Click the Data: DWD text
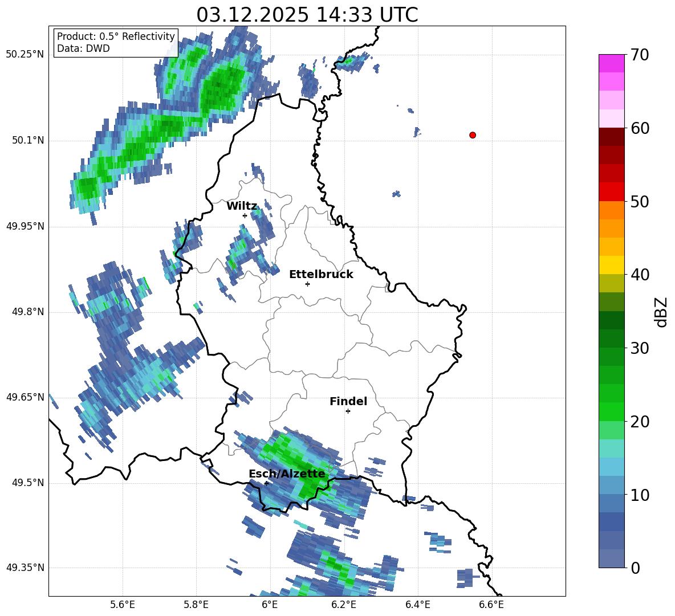 (x=83, y=48)
